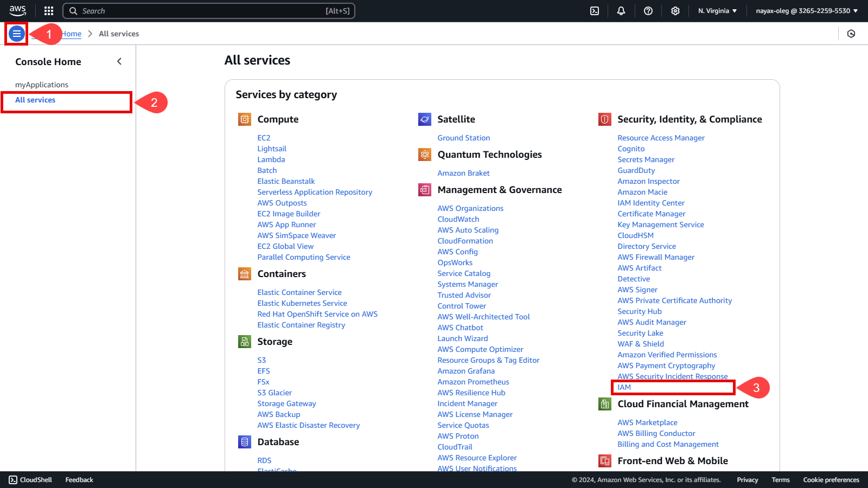The width and height of the screenshot is (868, 488).
Task: Open Trusted Advisor
Action: [464, 295]
